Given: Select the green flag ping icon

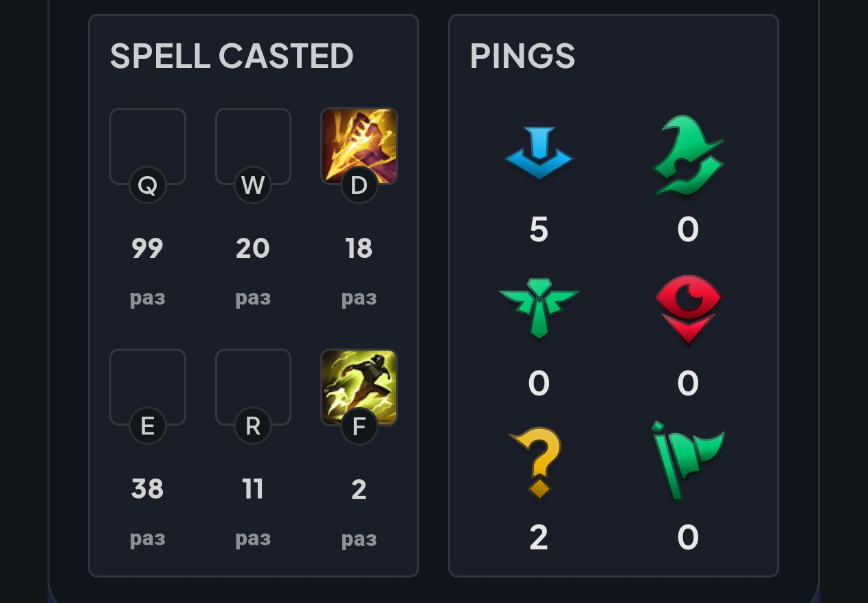Looking at the screenshot, I should pos(688,461).
